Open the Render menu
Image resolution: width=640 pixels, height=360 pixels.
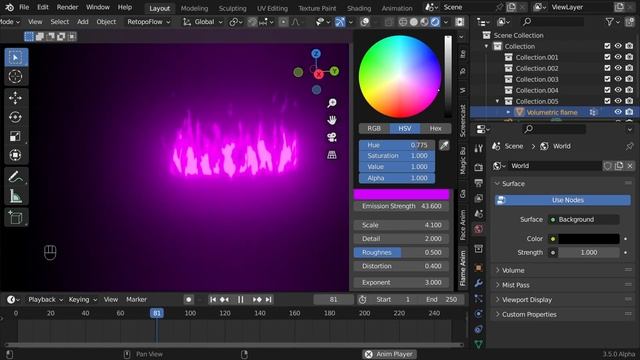click(x=67, y=7)
